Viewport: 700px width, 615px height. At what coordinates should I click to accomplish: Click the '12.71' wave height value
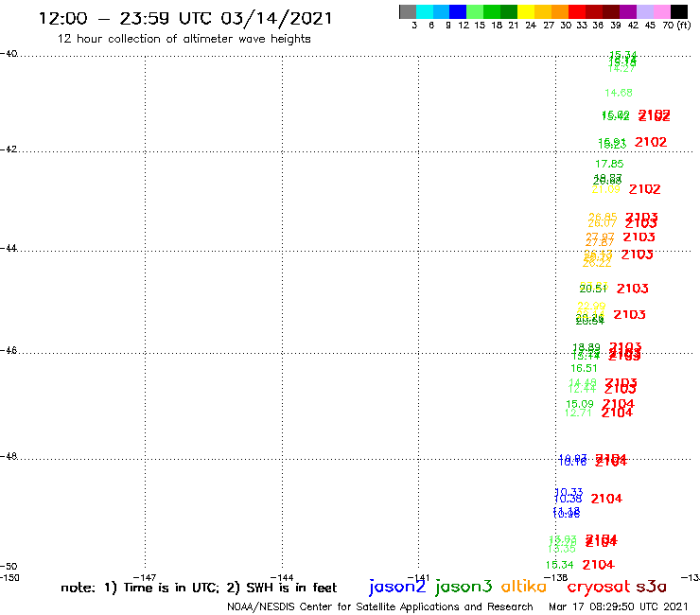pos(578,413)
